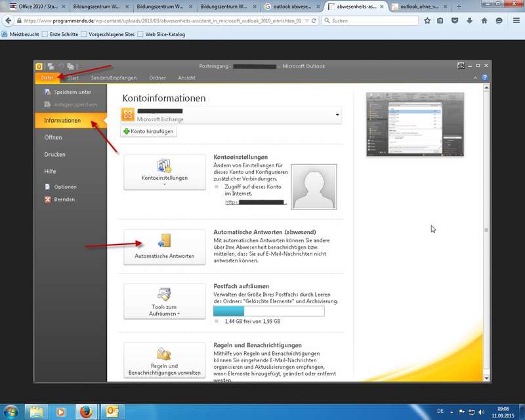The image size is (525, 420).
Task: Click Outlook vertical scrollbar up arrow
Action: 486,87
